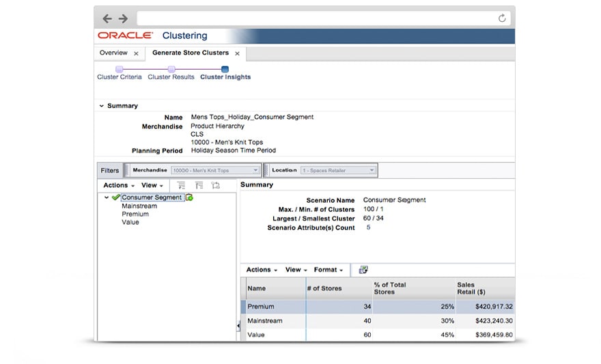Collapse the Consumer Segment tree node
Viewport: 601px width, 364px height.
pyautogui.click(x=107, y=197)
